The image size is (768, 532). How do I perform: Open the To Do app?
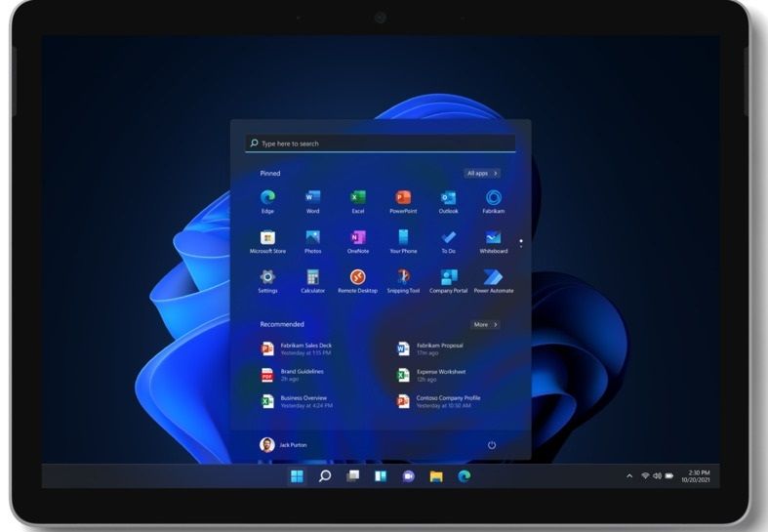tap(448, 241)
